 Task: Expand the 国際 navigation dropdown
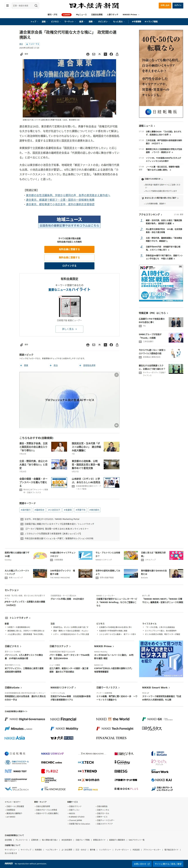point(92,22)
